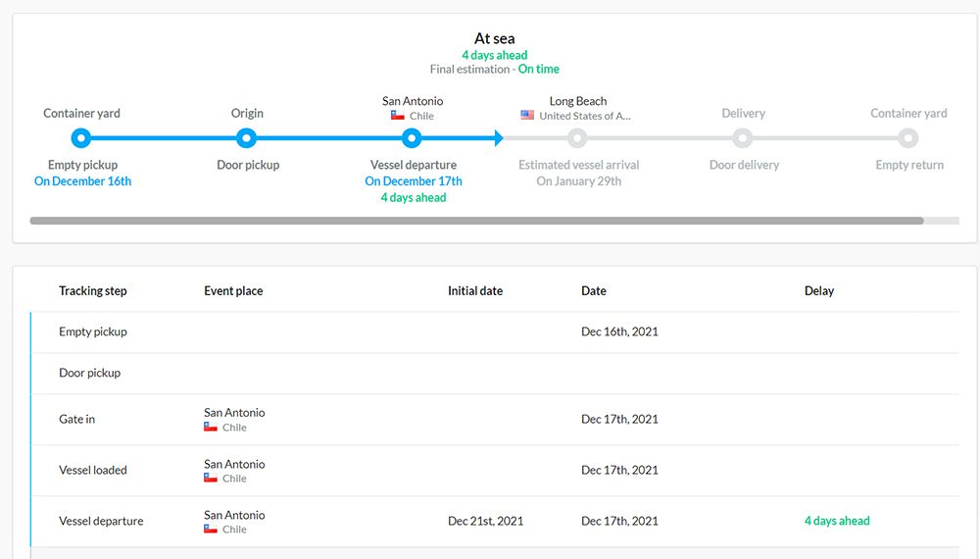Click the Tracking step column header

92,290
